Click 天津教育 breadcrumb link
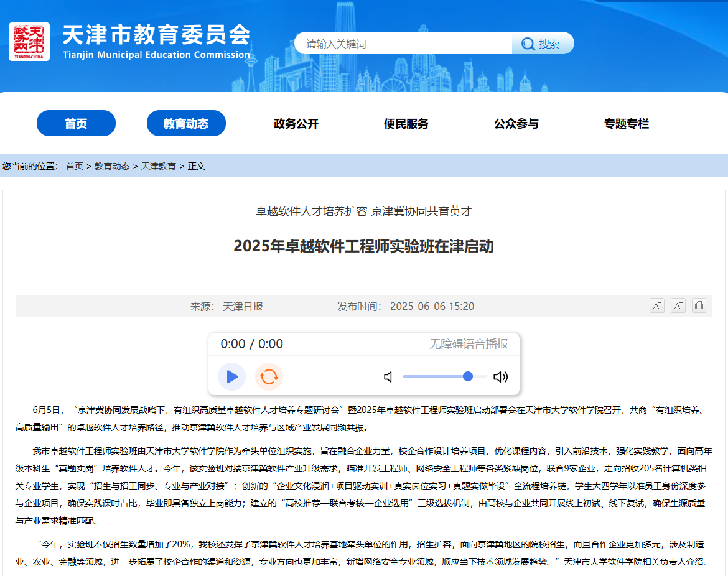 click(159, 166)
